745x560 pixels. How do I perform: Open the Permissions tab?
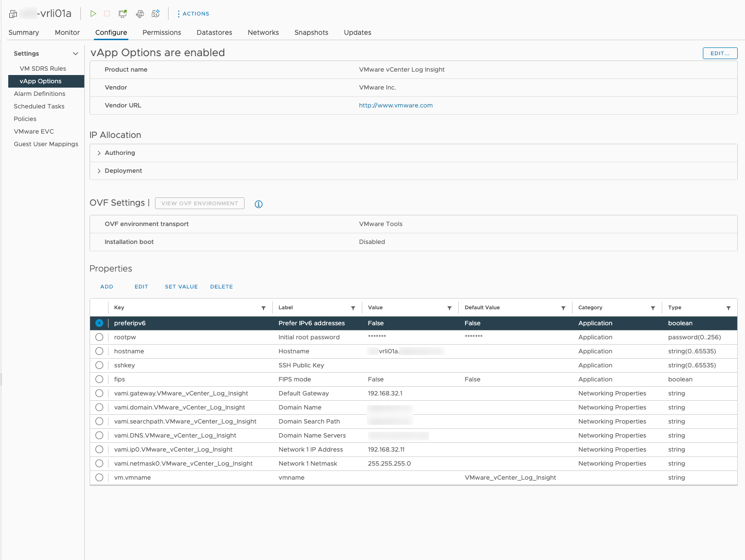pyautogui.click(x=162, y=32)
